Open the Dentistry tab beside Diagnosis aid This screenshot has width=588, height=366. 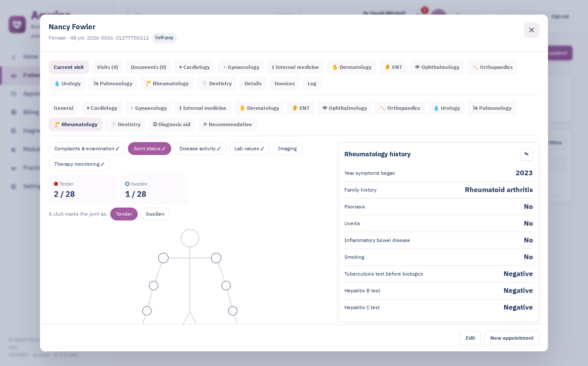(x=125, y=124)
